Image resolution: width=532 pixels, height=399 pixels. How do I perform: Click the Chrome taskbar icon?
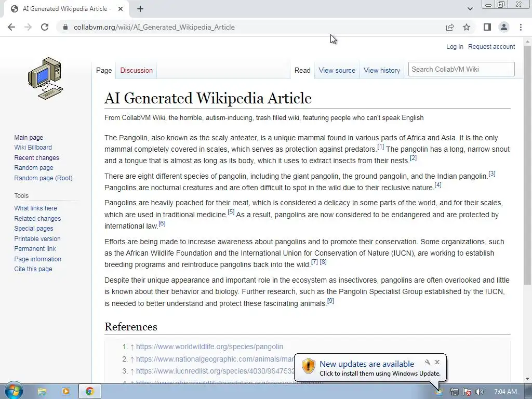click(90, 392)
